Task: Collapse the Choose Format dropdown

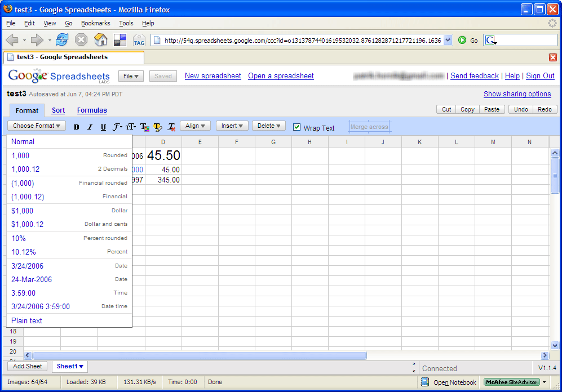Action: coord(37,126)
